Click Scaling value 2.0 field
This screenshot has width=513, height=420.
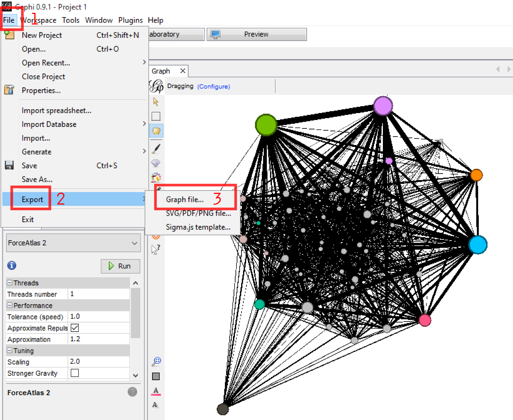pyautogui.click(x=99, y=362)
